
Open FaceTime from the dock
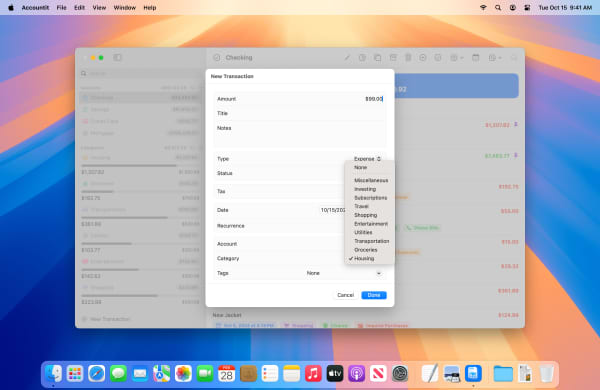tap(205, 374)
